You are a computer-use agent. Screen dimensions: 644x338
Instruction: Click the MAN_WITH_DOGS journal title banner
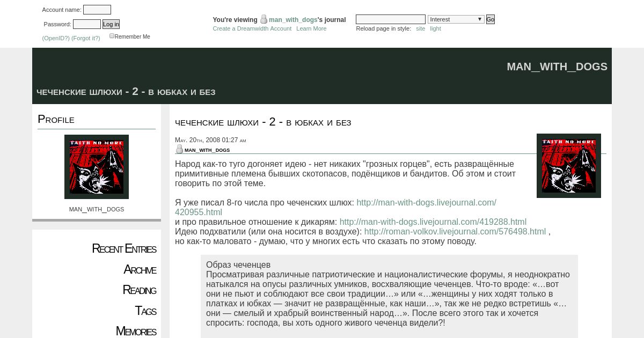(x=557, y=67)
